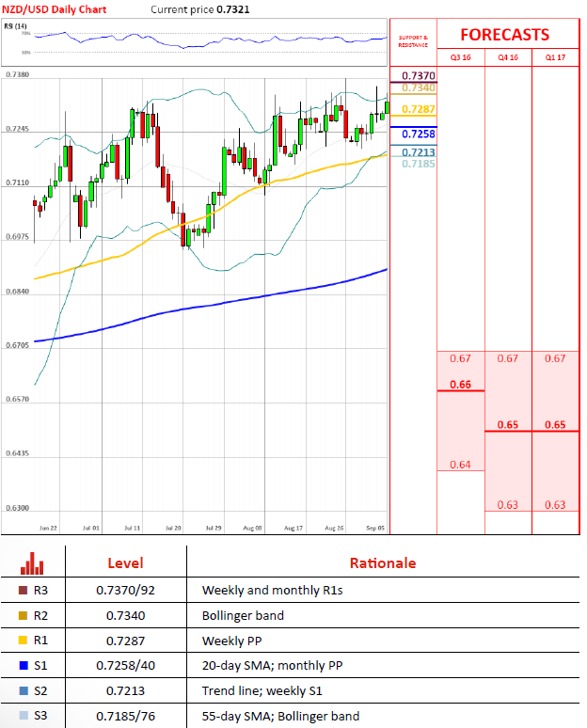Screen dimensions: 587x728
Task: Click the Q4 16 low forecast 0.63
Action: pos(508,505)
